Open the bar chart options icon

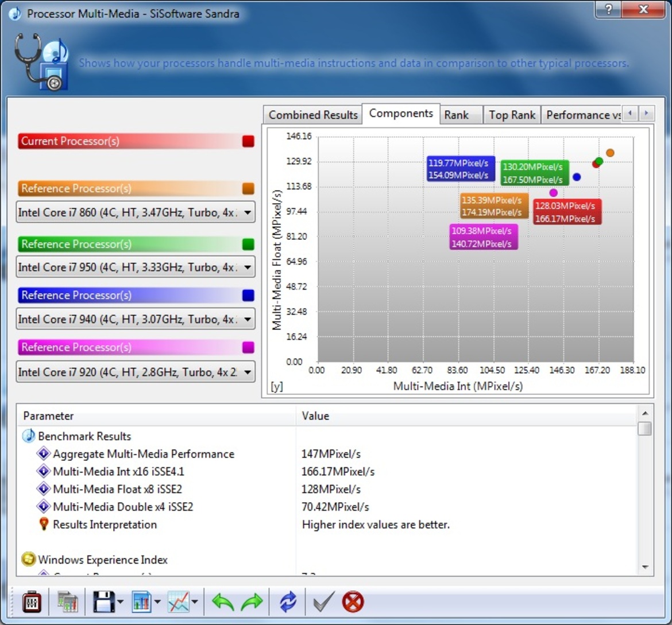pos(142,602)
